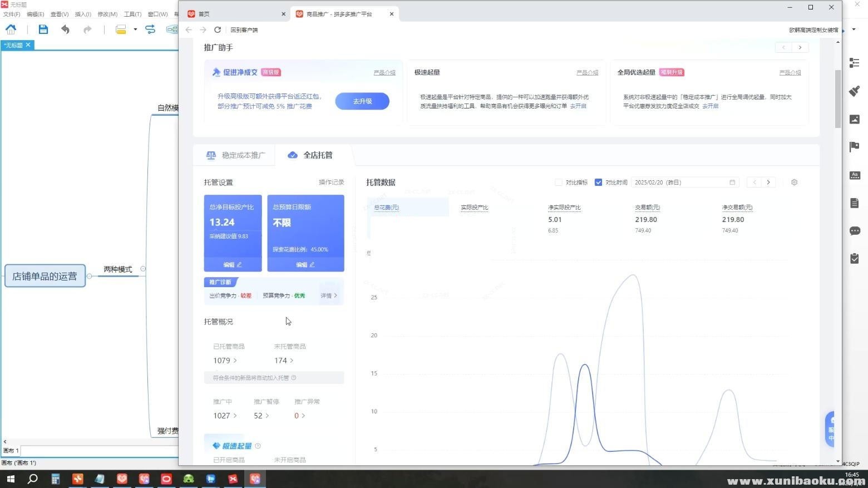Reload the page with the refresh icon
This screenshot has height=488, width=868.
[218, 30]
